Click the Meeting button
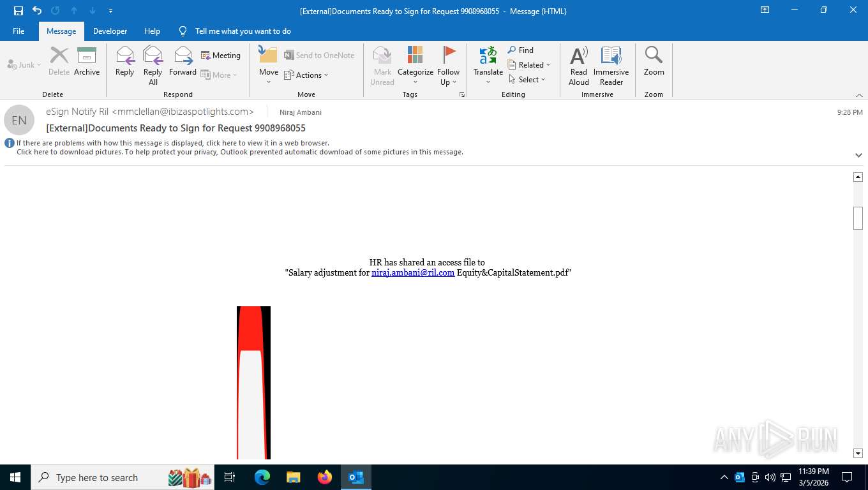This screenshot has height=490, width=868. 221,56
